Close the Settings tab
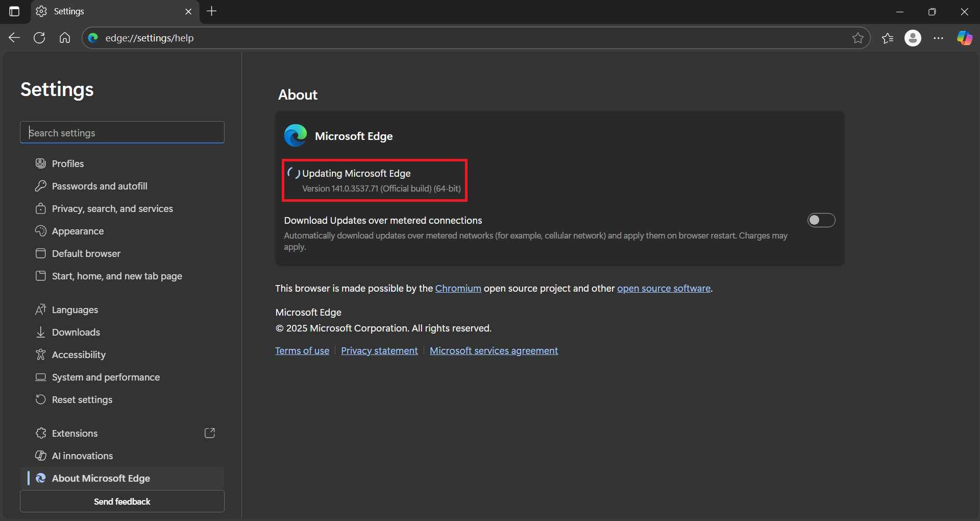This screenshot has height=521, width=980. click(188, 11)
